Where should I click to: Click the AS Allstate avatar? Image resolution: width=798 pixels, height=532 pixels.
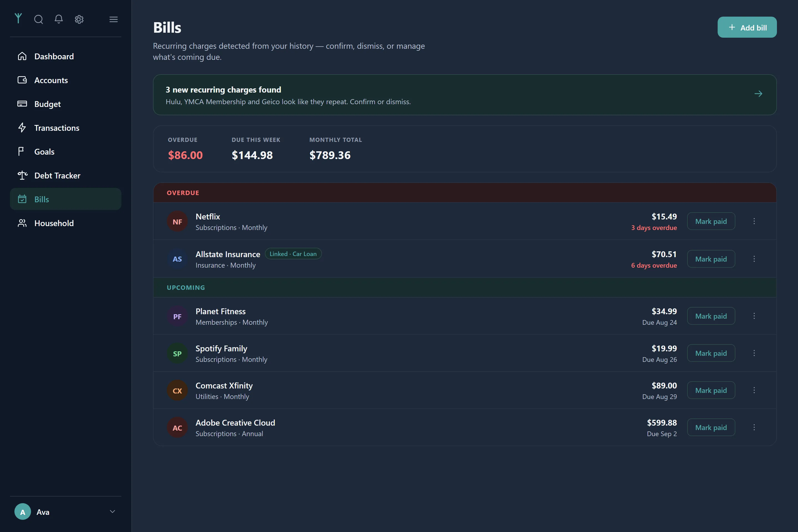(x=177, y=259)
